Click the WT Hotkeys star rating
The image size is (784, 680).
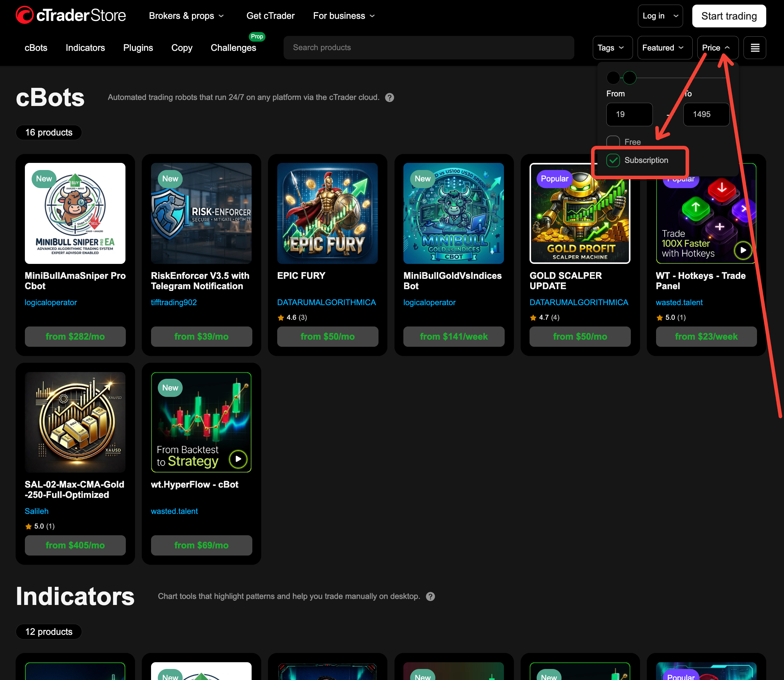pyautogui.click(x=671, y=318)
